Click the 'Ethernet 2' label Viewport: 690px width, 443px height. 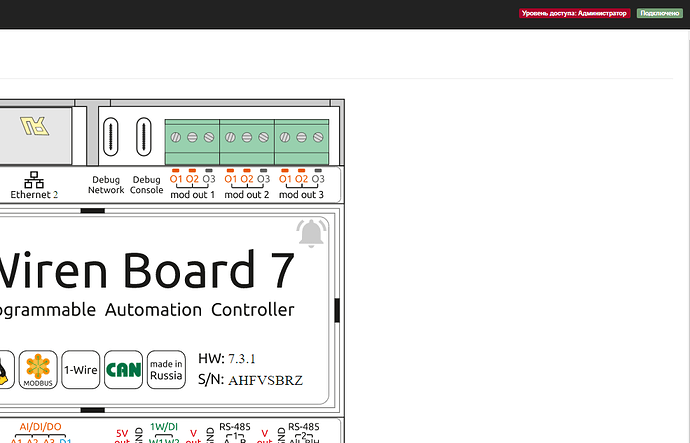34,194
